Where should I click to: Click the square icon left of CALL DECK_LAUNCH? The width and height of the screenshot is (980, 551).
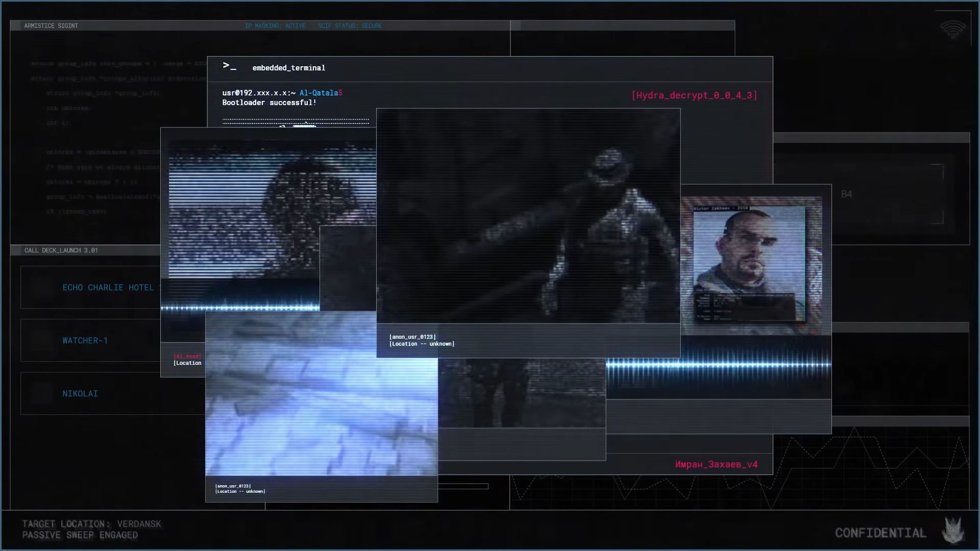click(16, 250)
